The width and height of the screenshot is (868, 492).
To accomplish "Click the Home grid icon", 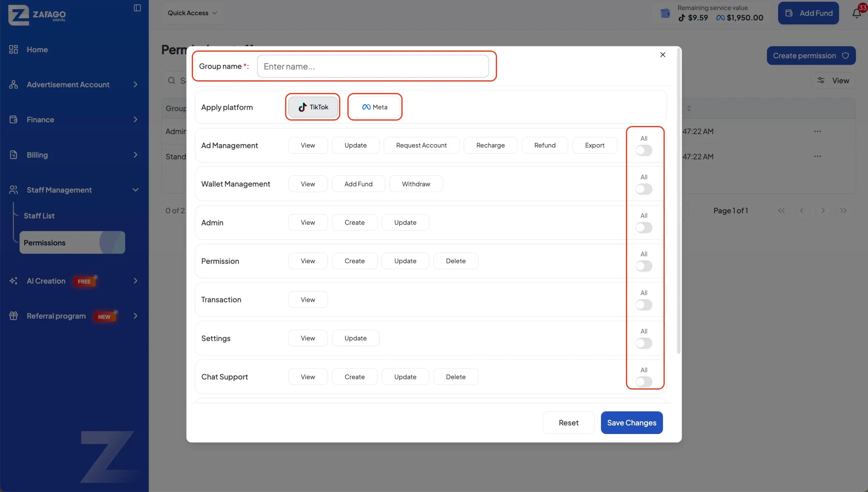I will (14, 50).
